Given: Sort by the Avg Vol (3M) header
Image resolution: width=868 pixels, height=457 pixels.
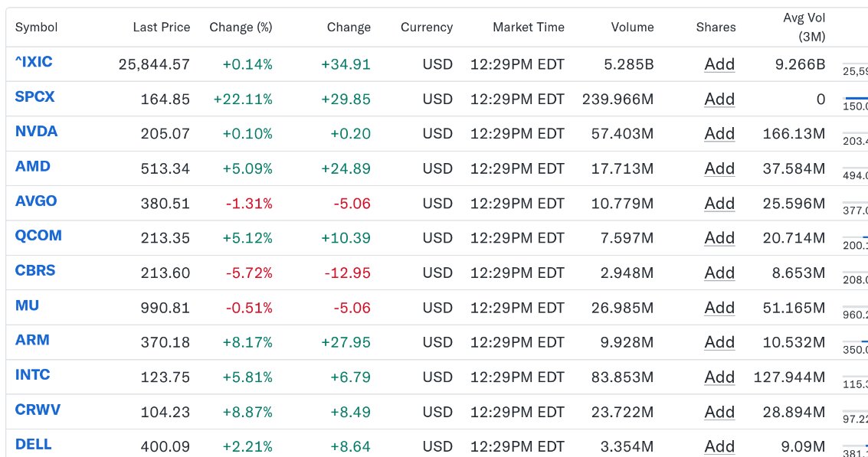Looking at the screenshot, I should [804, 27].
